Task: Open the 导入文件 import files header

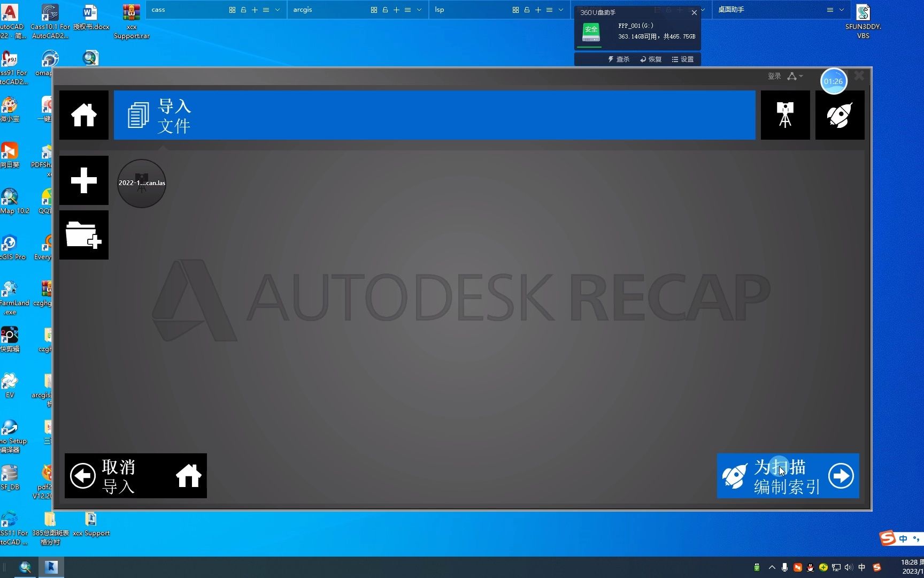Action: (434, 115)
